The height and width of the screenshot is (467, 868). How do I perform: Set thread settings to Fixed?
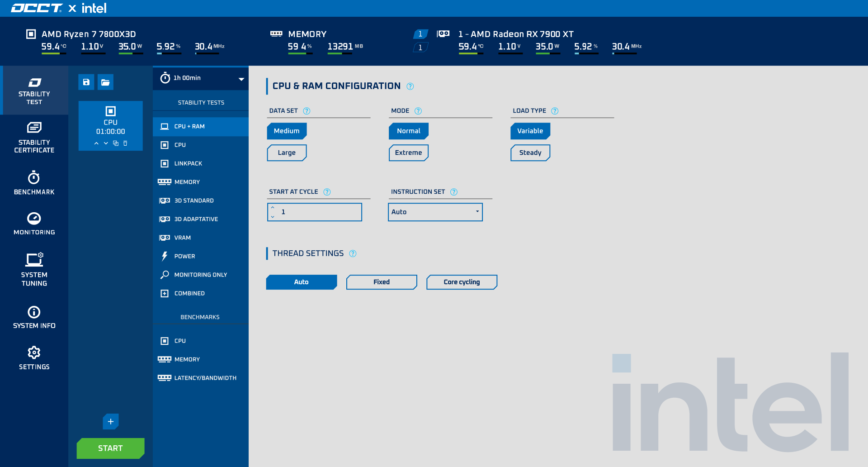(x=382, y=282)
